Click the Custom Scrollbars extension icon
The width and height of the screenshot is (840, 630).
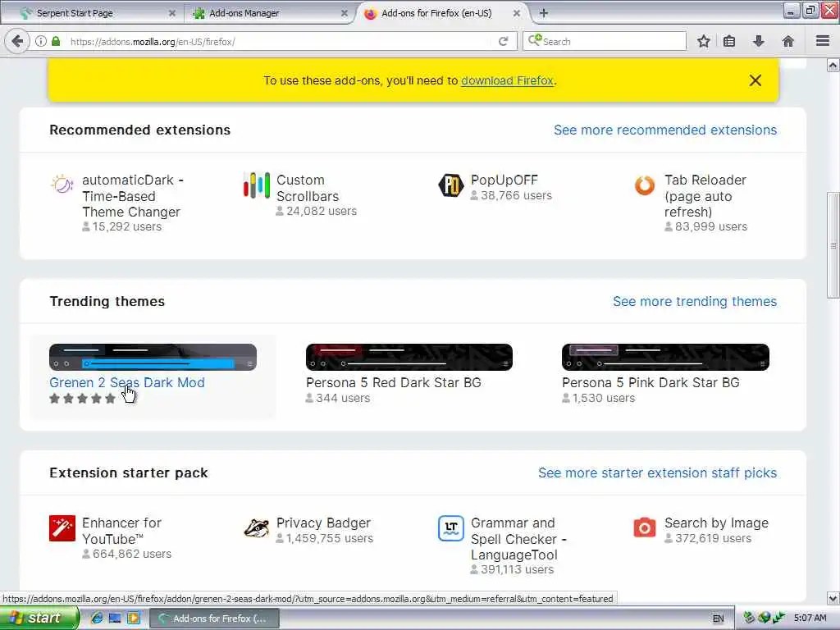257,185
